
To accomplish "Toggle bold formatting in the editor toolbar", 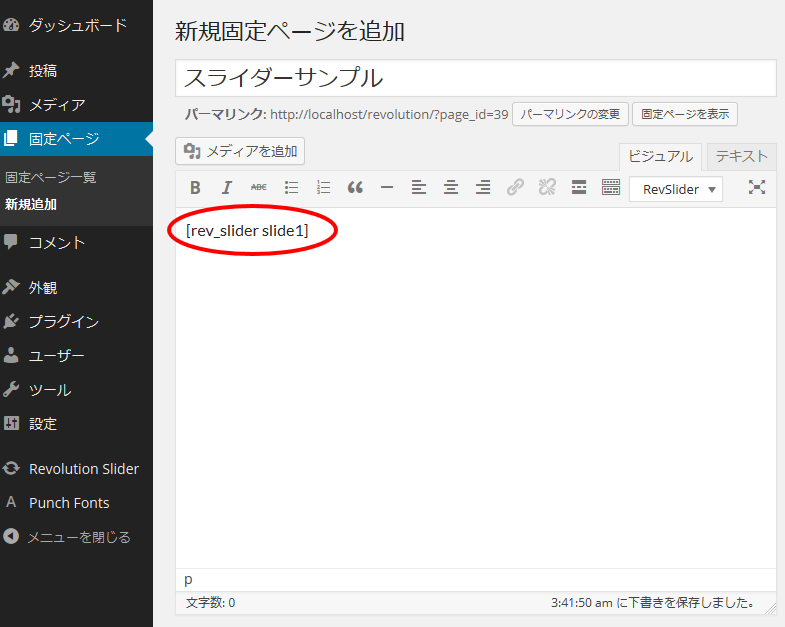I will 196,188.
